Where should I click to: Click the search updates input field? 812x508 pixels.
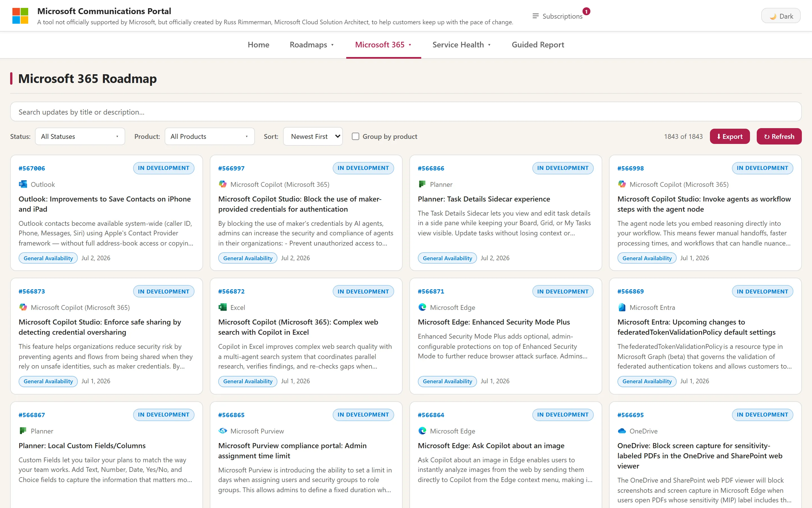click(406, 112)
